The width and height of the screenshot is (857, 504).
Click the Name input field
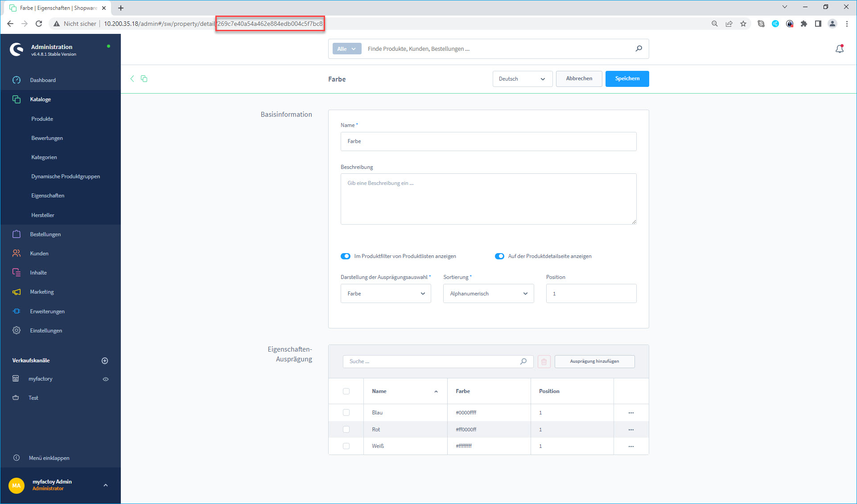tap(488, 141)
